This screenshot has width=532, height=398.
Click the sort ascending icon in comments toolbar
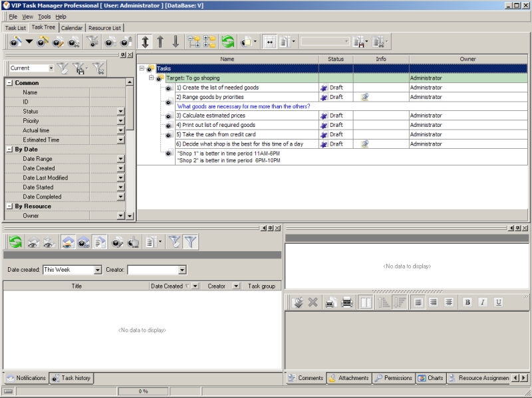384,302
